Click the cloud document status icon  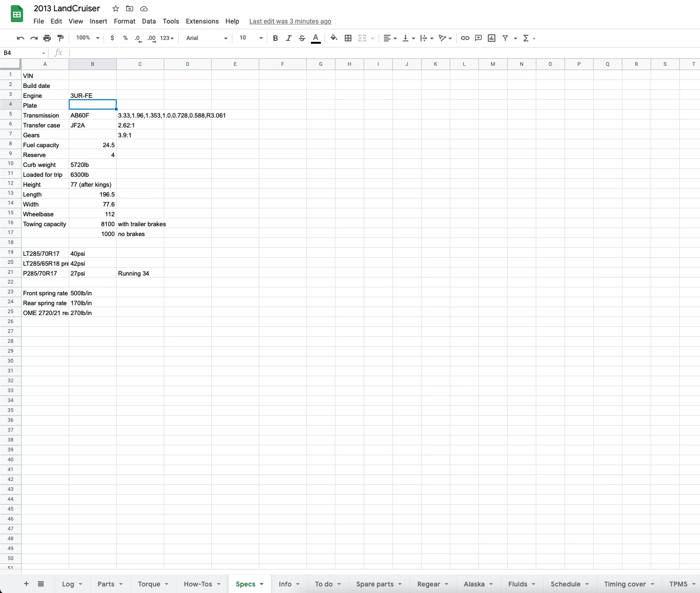point(144,8)
